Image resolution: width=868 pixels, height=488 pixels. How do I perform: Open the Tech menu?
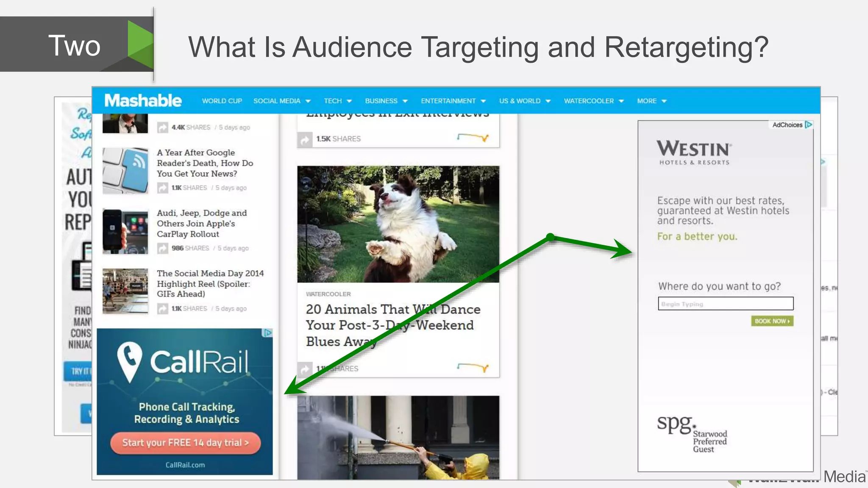click(x=333, y=101)
